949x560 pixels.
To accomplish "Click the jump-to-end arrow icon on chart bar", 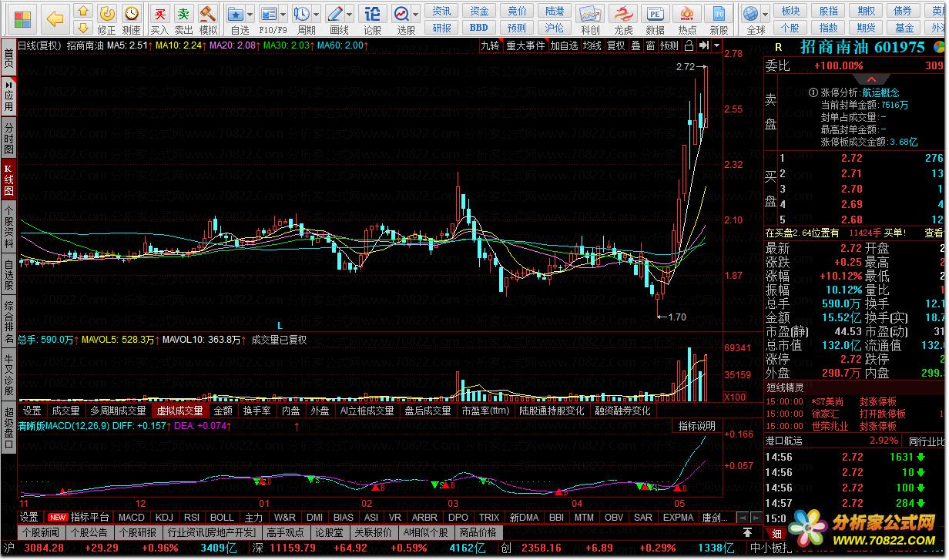I will (703, 45).
